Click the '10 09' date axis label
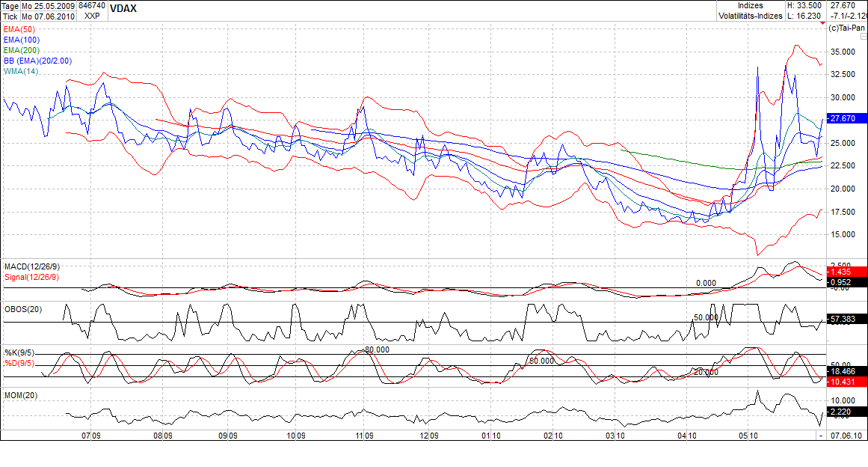 click(295, 436)
